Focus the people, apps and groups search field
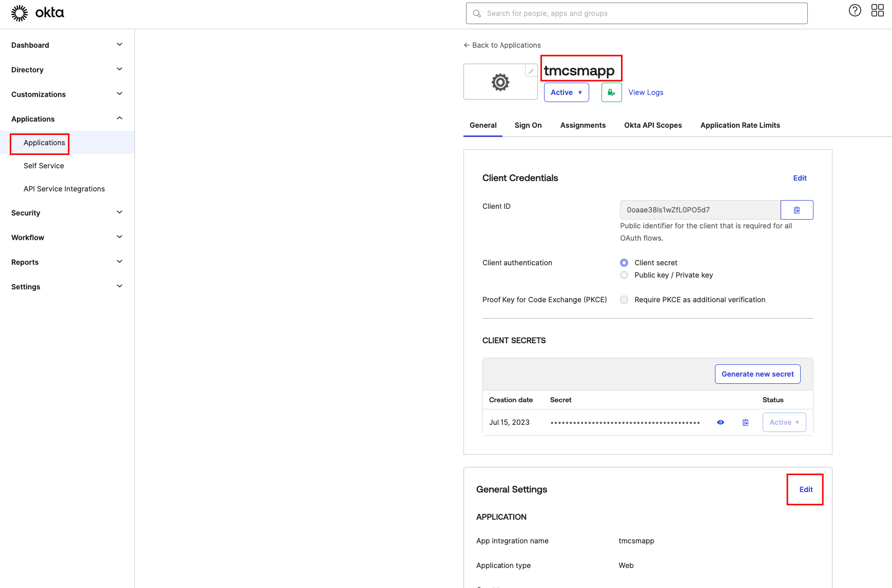Viewport: 892px width, 588px height. [x=636, y=13]
